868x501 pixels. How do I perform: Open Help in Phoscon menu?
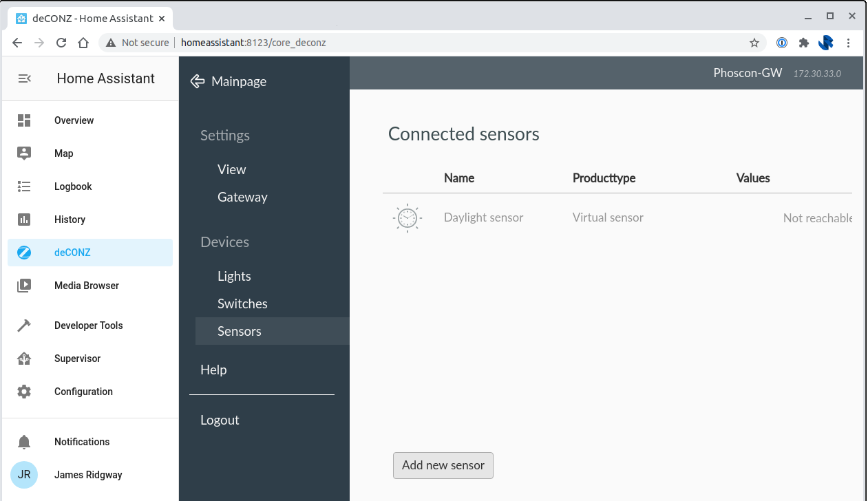213,370
